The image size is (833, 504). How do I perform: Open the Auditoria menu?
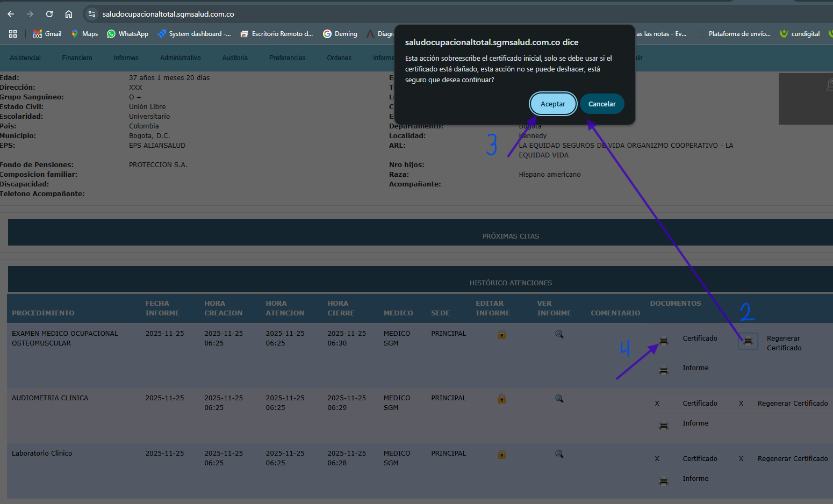(235, 58)
